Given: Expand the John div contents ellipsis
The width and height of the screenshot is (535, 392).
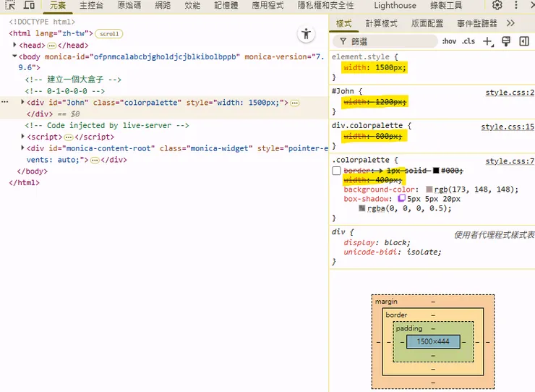Looking at the screenshot, I should click(x=295, y=103).
